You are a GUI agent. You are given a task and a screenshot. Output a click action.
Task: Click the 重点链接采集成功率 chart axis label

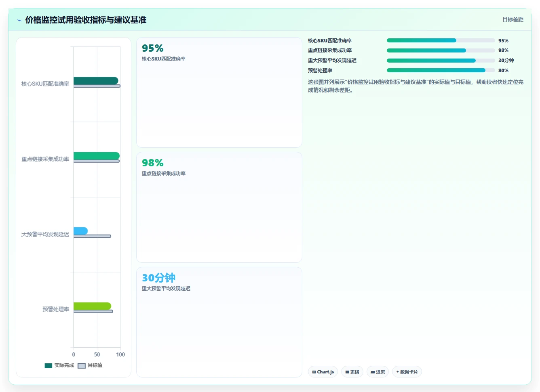point(45,159)
